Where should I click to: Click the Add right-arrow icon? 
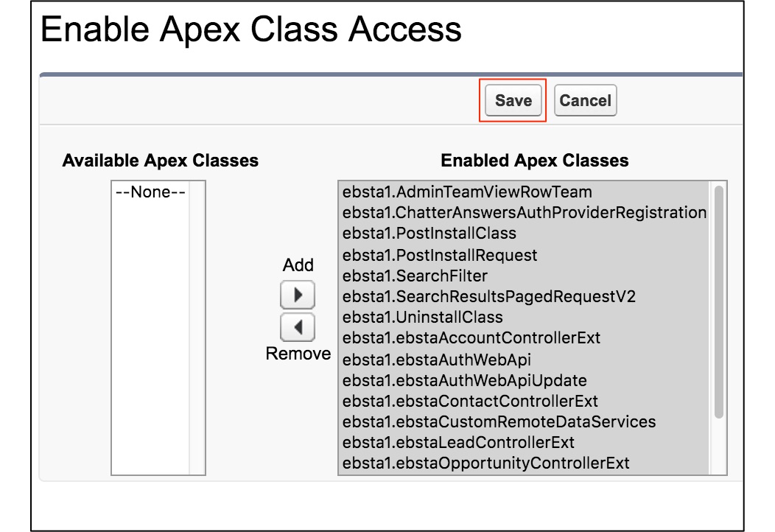298,295
